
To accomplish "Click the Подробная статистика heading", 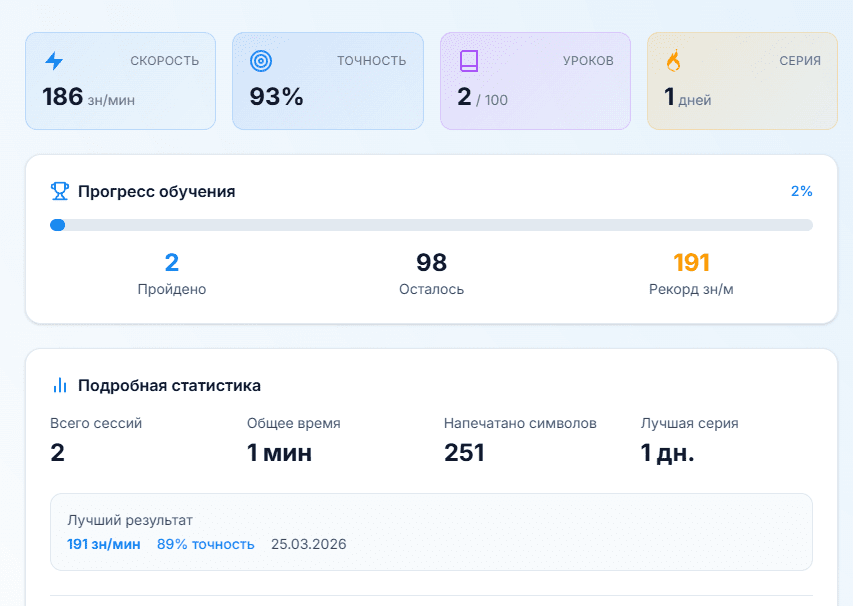I will coord(169,386).
